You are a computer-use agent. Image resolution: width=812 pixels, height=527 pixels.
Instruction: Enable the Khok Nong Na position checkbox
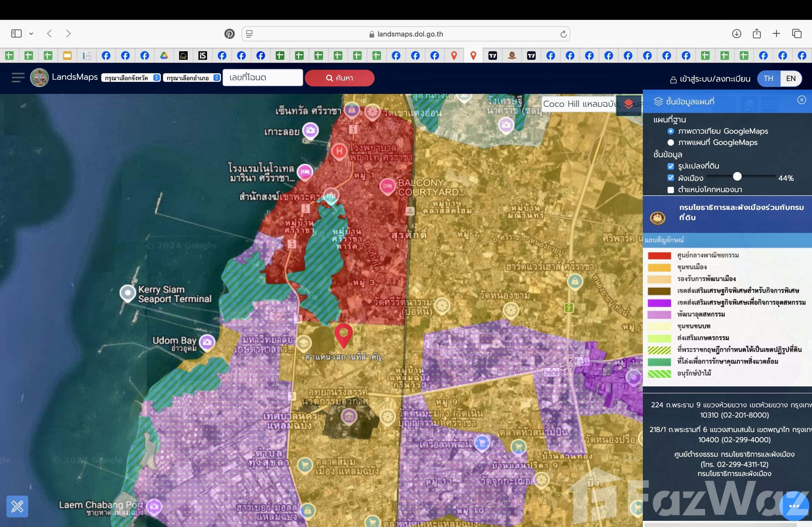(670, 190)
